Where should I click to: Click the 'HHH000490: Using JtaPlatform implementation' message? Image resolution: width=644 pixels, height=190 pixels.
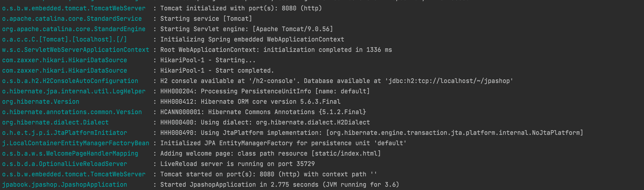(x=371, y=132)
